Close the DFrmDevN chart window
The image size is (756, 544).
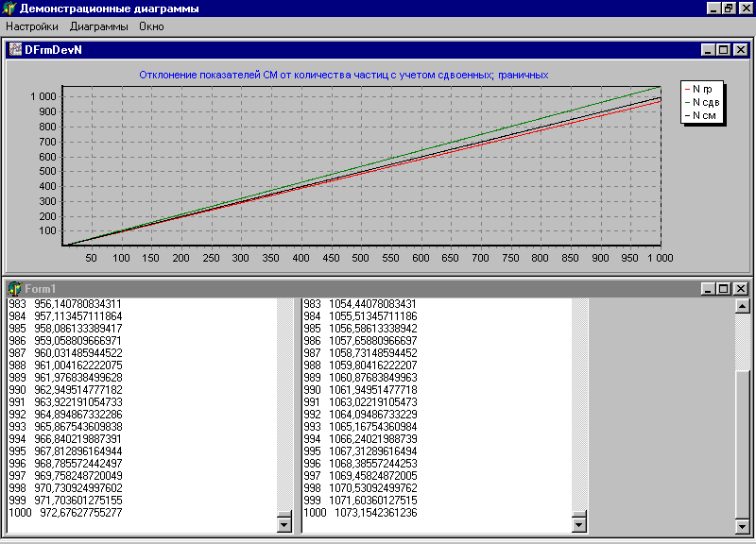tap(741, 50)
